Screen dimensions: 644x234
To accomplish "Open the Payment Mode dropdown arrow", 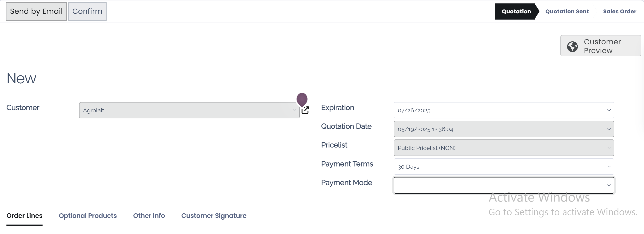I will click(609, 185).
